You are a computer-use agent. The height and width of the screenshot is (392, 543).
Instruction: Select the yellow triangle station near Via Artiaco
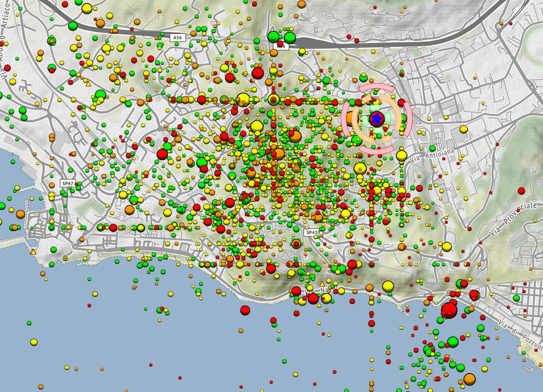[x=88, y=84]
